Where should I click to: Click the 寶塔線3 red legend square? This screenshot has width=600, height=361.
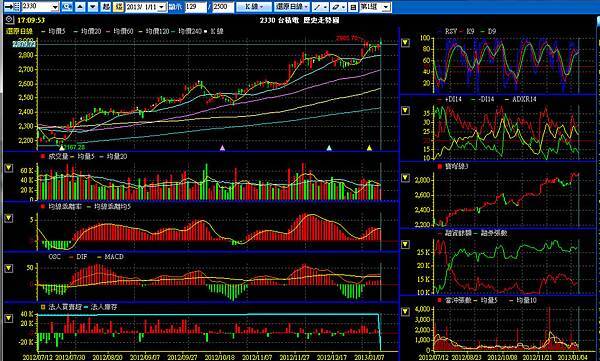tap(440, 167)
